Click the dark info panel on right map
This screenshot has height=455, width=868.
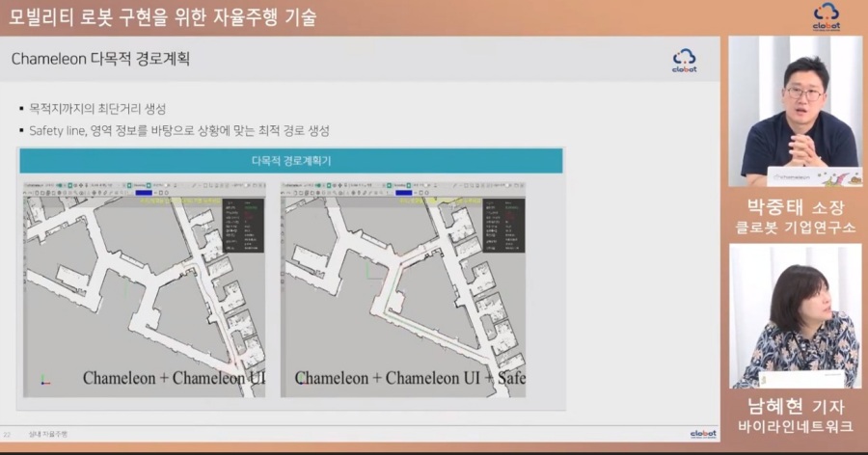[x=503, y=226]
